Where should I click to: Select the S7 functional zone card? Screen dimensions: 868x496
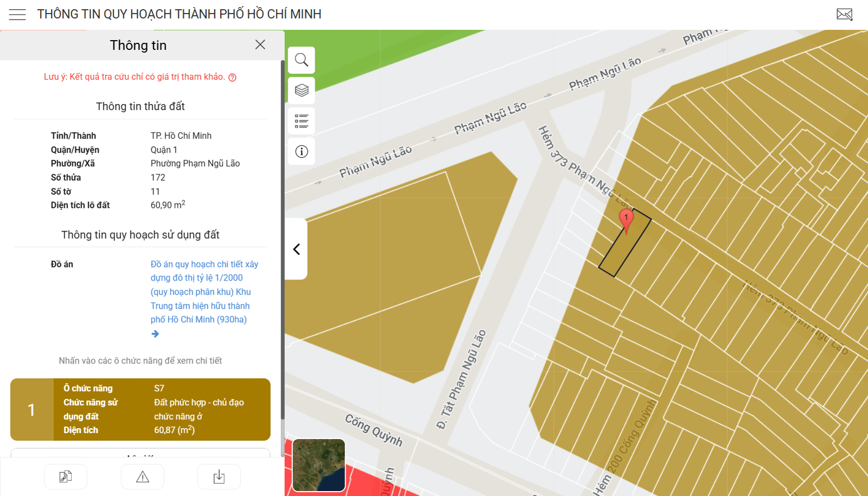point(141,409)
